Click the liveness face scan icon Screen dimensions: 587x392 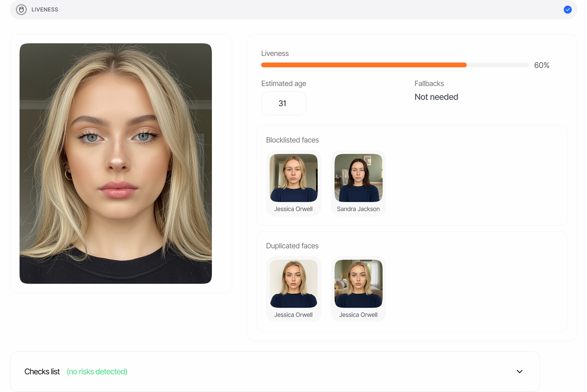(x=21, y=10)
